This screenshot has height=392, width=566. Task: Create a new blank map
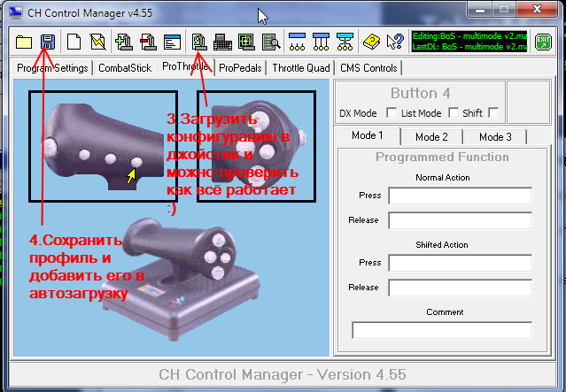(74, 42)
